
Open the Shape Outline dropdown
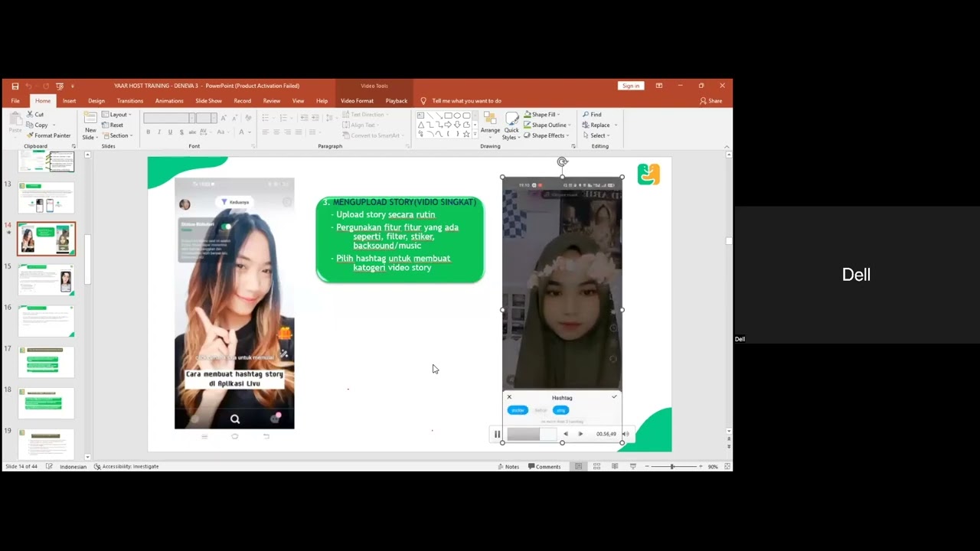[547, 125]
